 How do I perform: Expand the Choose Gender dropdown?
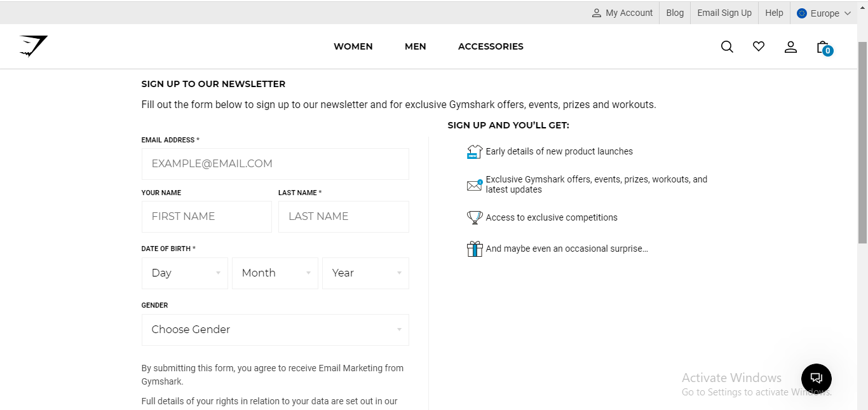[x=275, y=330]
